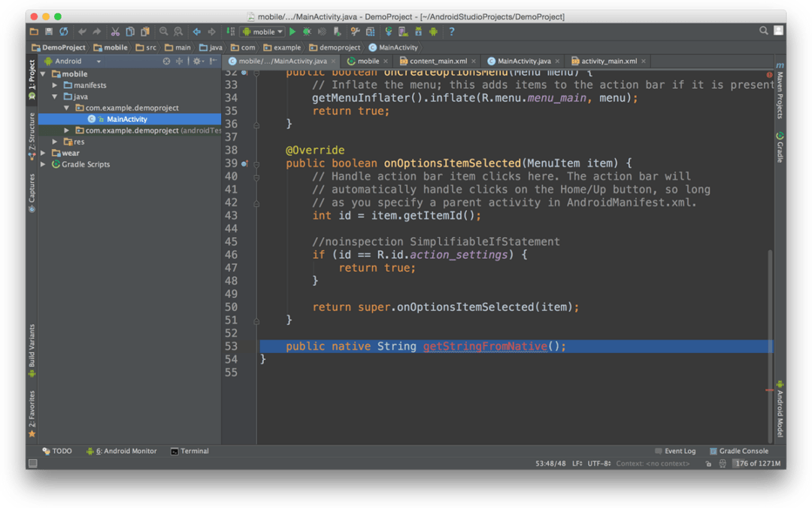Open the Android Device Monitor icon

pyautogui.click(x=434, y=32)
